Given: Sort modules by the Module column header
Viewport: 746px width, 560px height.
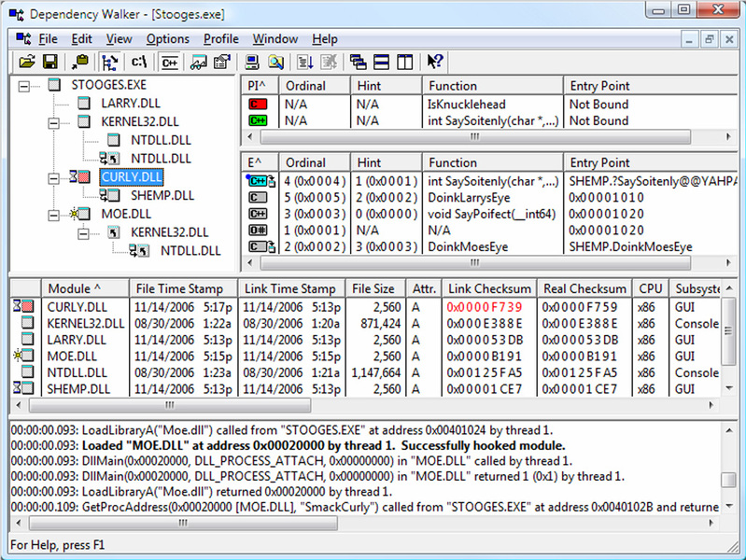Looking at the screenshot, I should pos(85,288).
